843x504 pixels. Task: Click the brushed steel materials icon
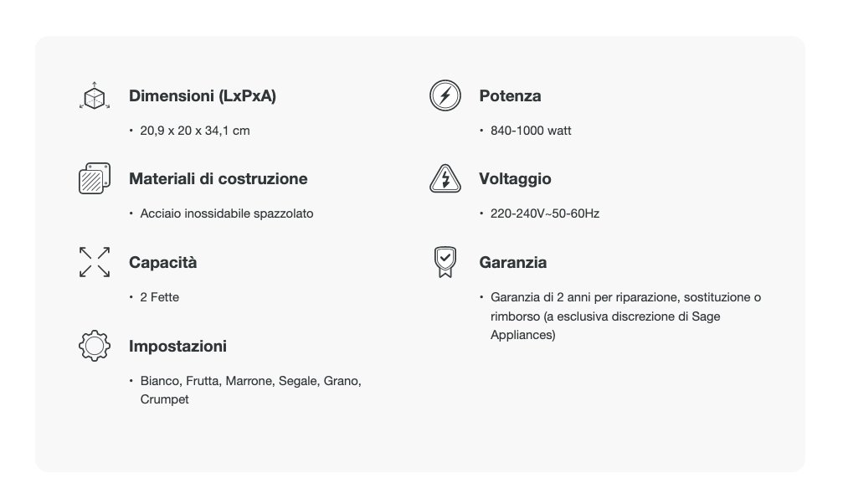(94, 178)
